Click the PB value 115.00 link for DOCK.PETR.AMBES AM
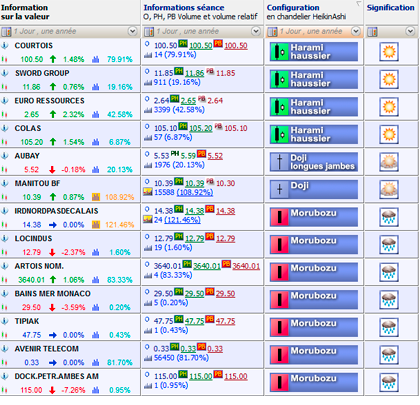This screenshot has width=420, height=405. 236,377
